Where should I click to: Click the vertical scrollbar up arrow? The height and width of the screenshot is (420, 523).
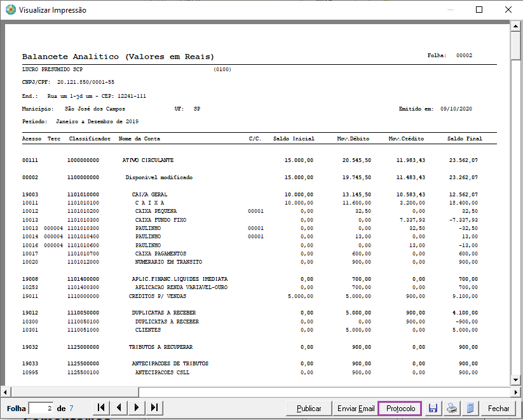(x=515, y=25)
